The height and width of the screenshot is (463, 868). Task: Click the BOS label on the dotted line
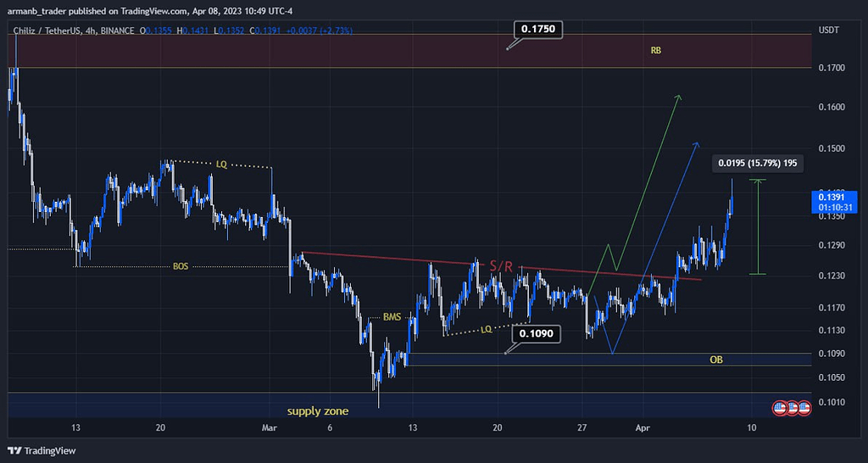point(181,266)
